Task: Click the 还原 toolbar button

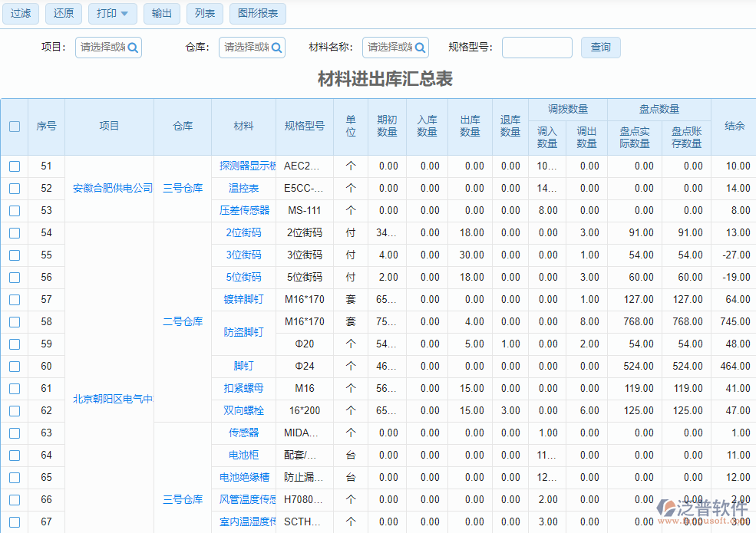Action: tap(63, 13)
